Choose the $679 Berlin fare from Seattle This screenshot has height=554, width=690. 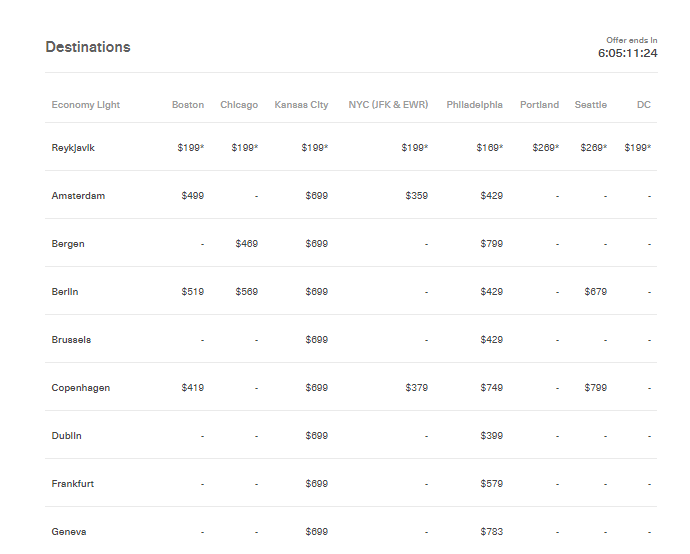point(595,292)
